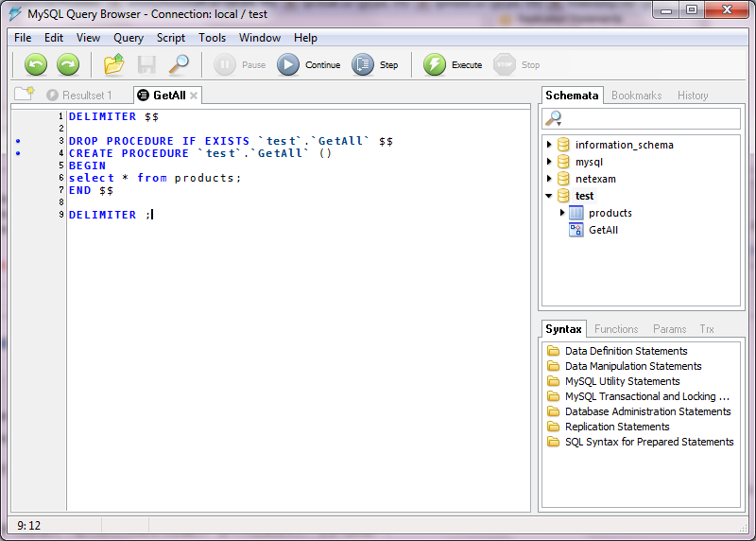Maximize the MySQL Query Browser window

[x=692, y=10]
